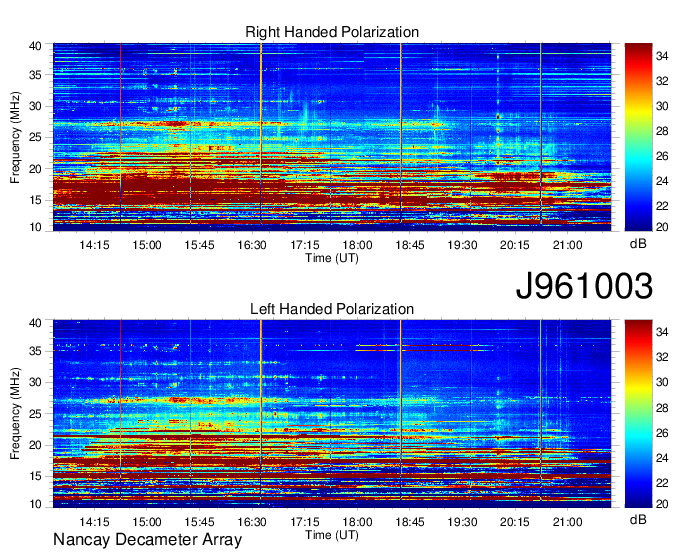Screen dimensions: 680x552
Task: Select the 15 MHz tick of the left-handed plot
Action: tap(35, 476)
